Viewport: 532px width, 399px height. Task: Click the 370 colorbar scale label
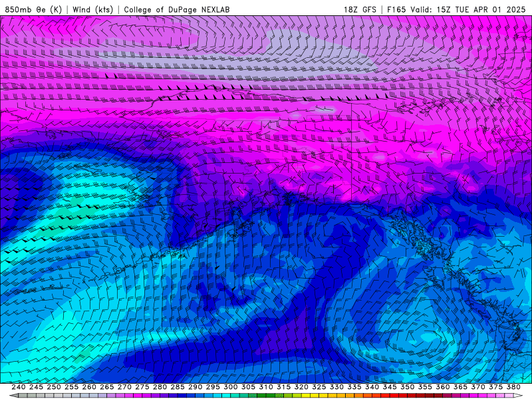[x=478, y=387]
